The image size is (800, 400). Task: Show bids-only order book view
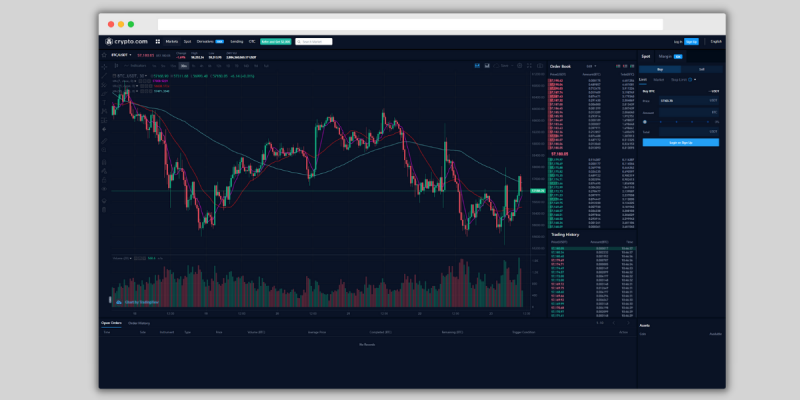click(632, 66)
